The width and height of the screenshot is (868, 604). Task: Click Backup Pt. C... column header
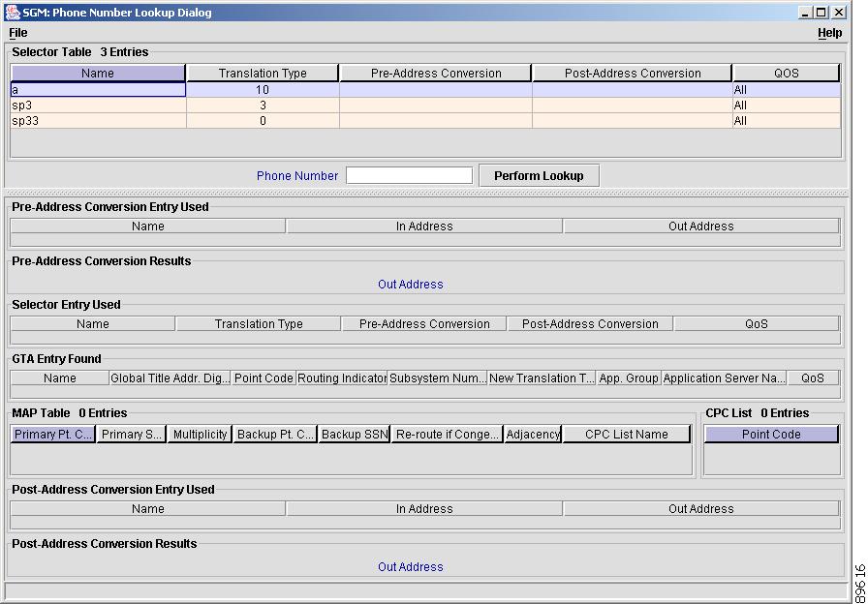275,435
